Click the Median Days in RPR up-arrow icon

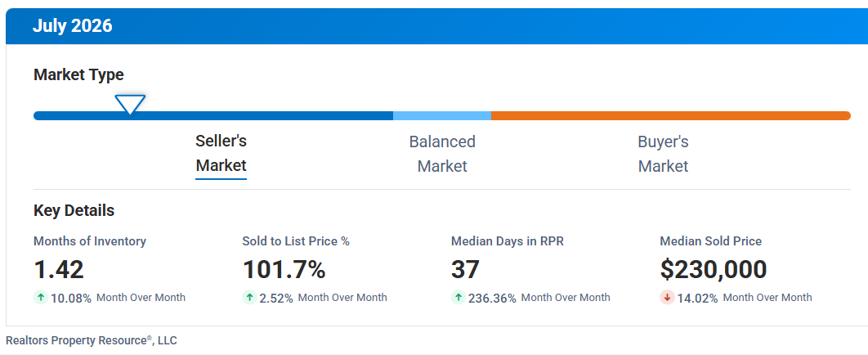(x=459, y=298)
